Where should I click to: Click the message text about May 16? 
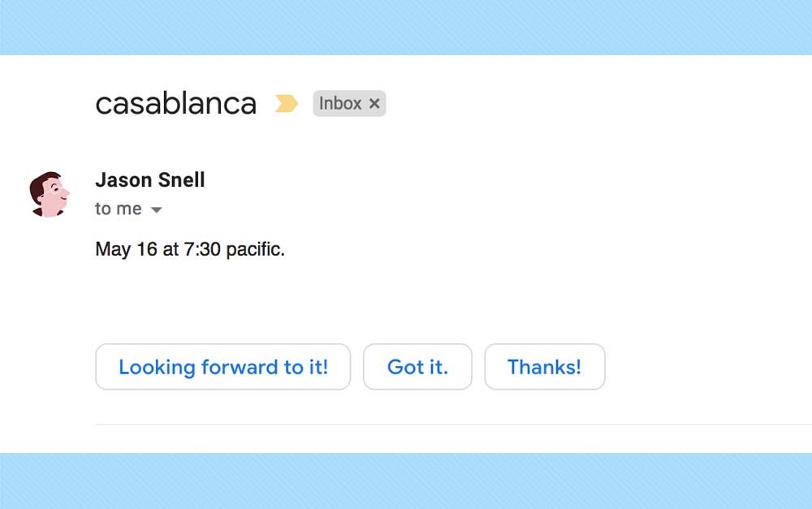pos(189,249)
